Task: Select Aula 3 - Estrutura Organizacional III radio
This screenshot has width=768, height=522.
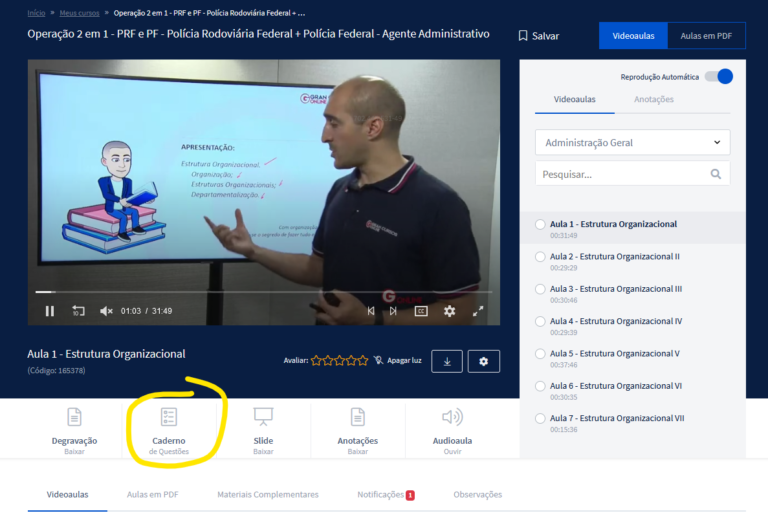Action: coord(540,289)
